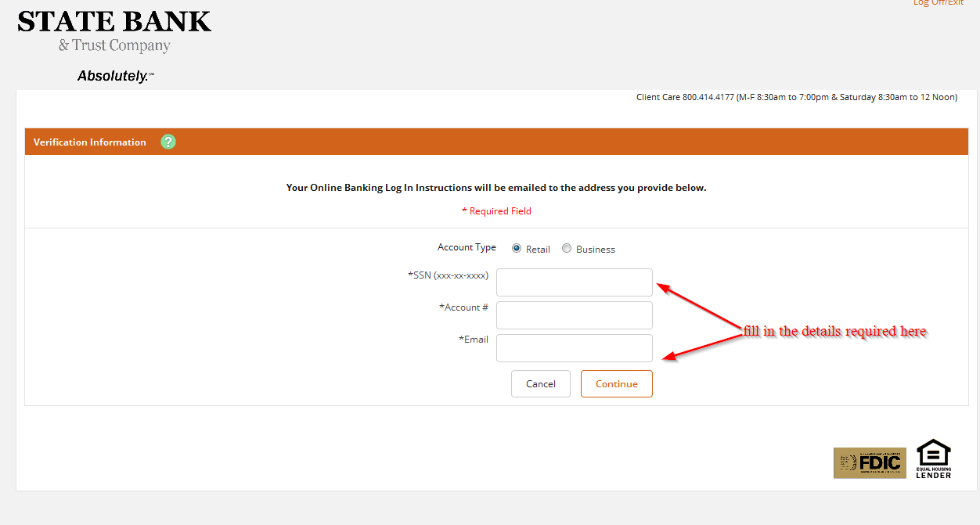Screen dimensions: 980x525
Task: Click the Log Off/Exit link
Action: coord(939,3)
